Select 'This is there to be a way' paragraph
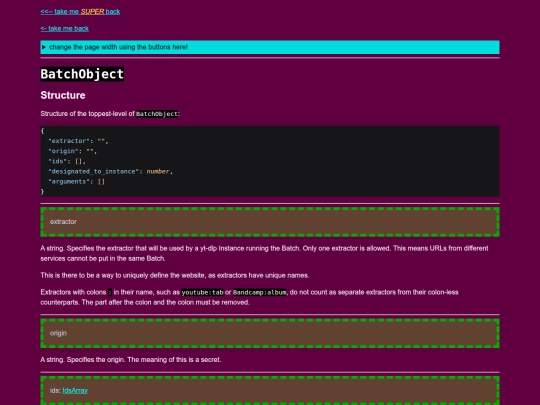This screenshot has height=405, width=540. point(175,275)
